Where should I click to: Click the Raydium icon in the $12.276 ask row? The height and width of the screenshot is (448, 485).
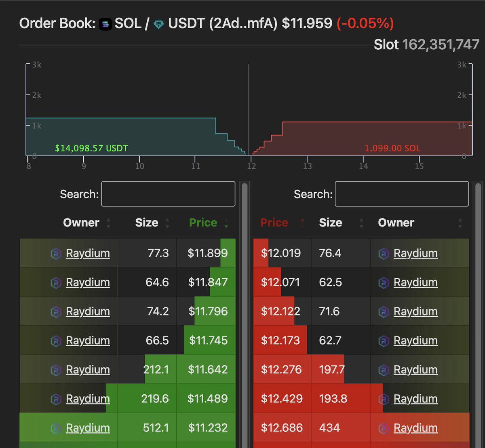(x=384, y=370)
